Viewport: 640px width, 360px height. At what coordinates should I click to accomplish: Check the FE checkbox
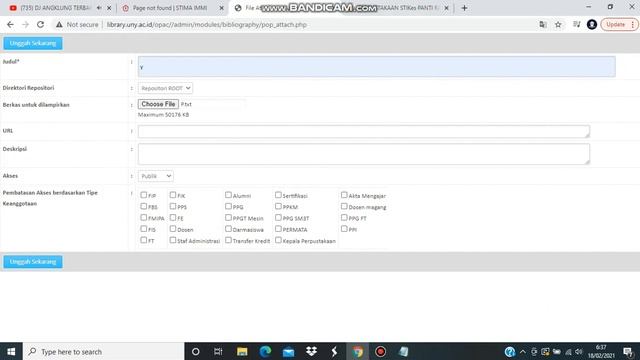pyautogui.click(x=173, y=218)
